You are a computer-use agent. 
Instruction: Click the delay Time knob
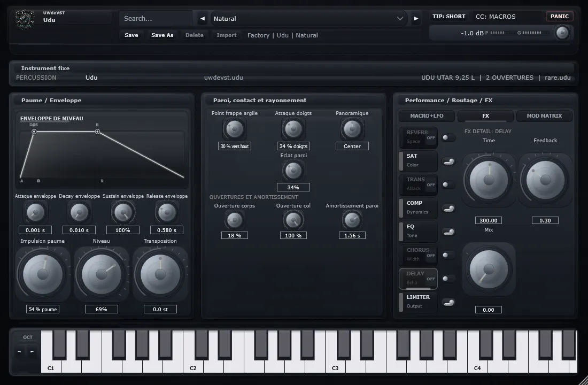(x=488, y=180)
